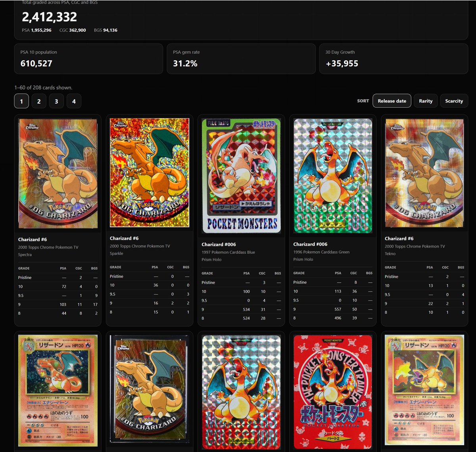Open the Topps Chrome Spectra Charizard image

point(58,173)
